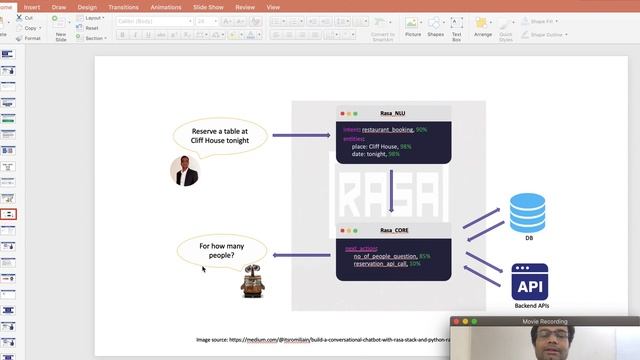Click the Clear Formatting icon
This screenshot has height=360, width=640.
coord(256,21)
